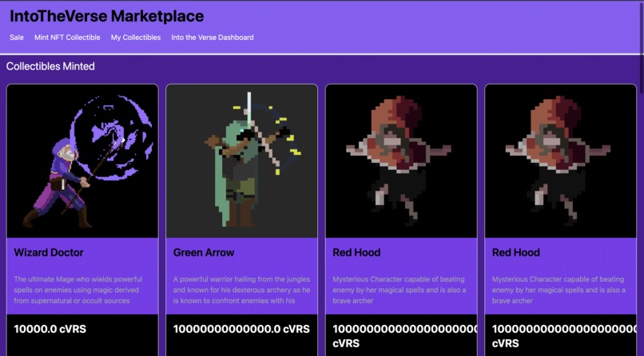This screenshot has height=356, width=644.
Task: Click the Green Arrow card title
Action: 204,253
